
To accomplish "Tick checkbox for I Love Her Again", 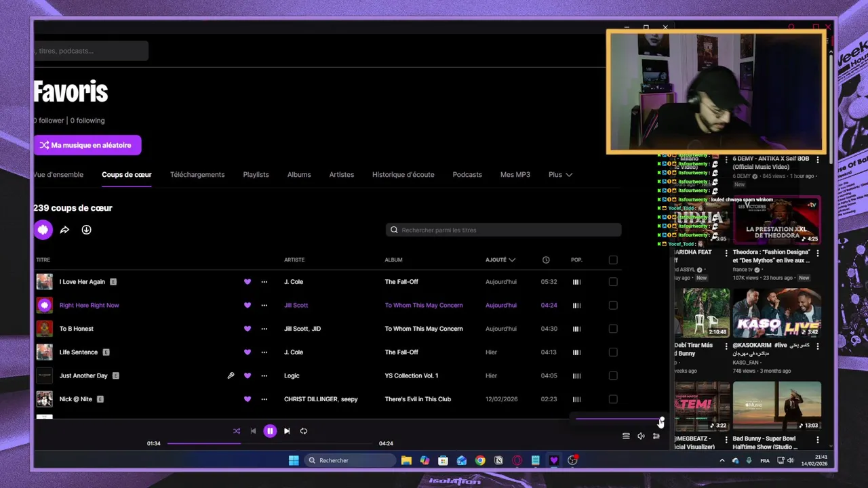I will [613, 282].
